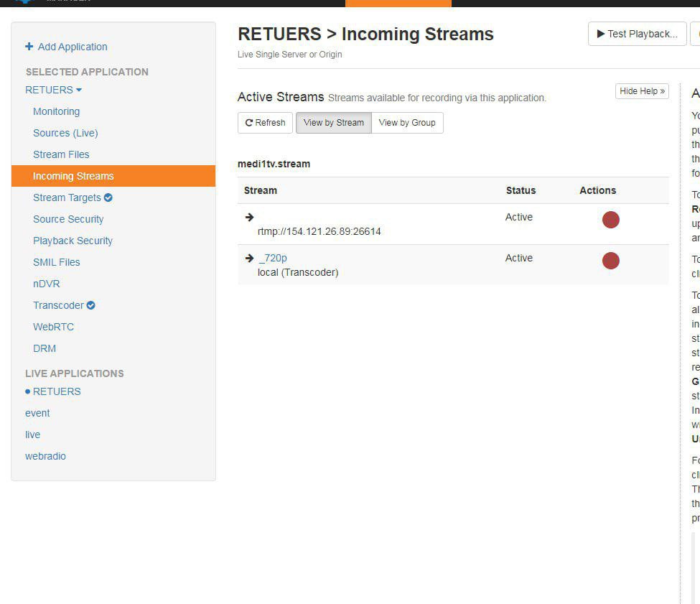Screen dimensions: 700x604
Task: Open the _720p stream link
Action: [272, 258]
